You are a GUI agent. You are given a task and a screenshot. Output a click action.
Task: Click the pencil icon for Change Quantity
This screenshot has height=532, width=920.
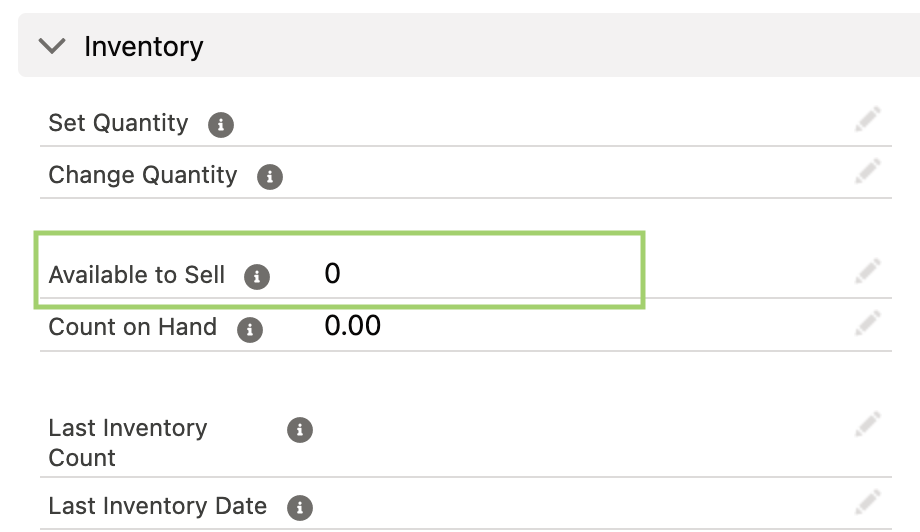(868, 172)
